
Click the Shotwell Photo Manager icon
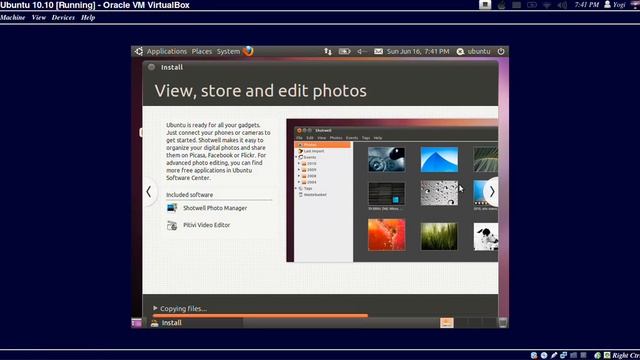tap(172, 208)
